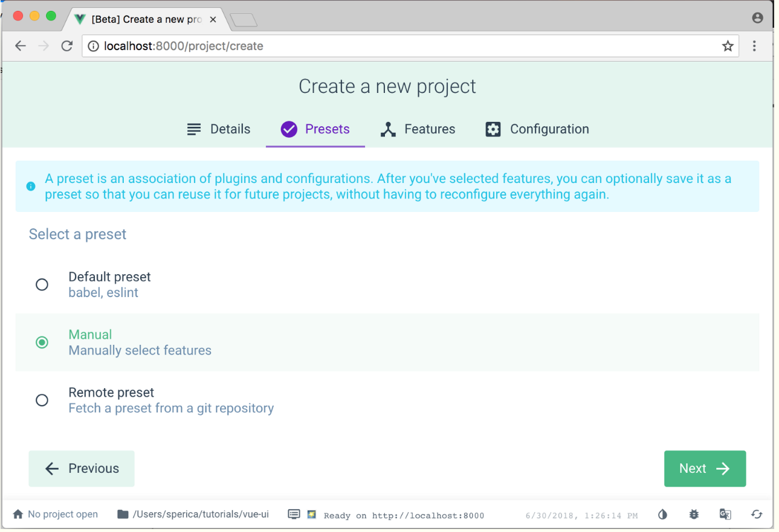The image size is (779, 532).
Task: Click the folder icon in status bar
Action: 123,514
